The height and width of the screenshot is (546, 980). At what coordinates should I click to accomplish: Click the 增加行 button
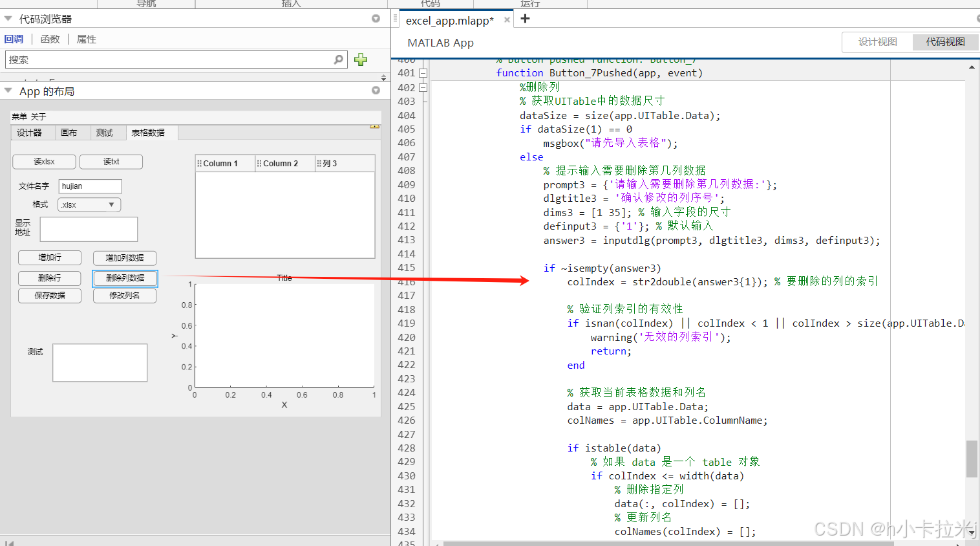(50, 257)
